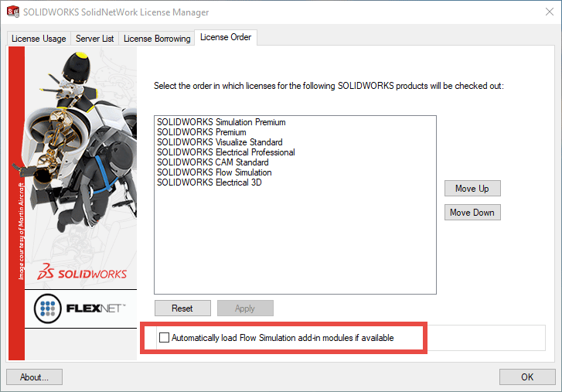This screenshot has width=562, height=392.
Task: Select SOLIDWORKS Simulation Premium in the list
Action: coord(221,122)
